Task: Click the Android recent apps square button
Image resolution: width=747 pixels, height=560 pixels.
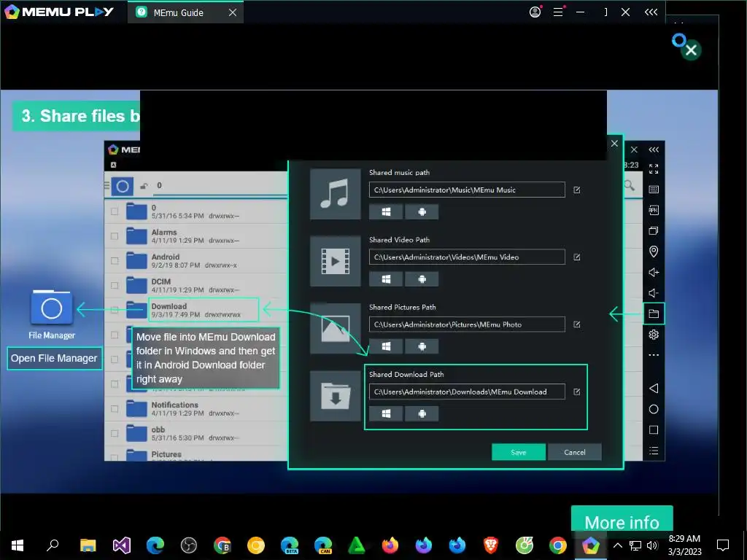Action: (x=654, y=430)
